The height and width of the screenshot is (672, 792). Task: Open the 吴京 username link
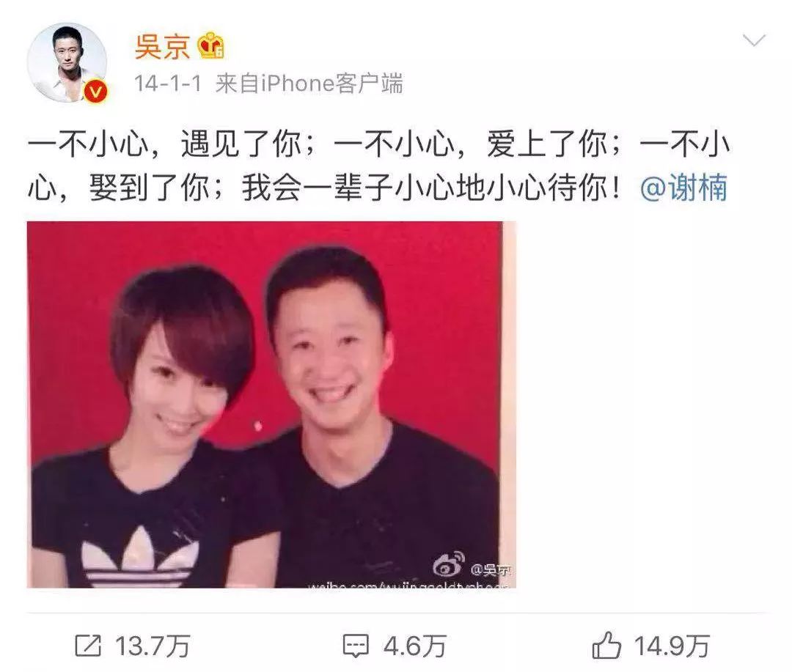coord(163,46)
